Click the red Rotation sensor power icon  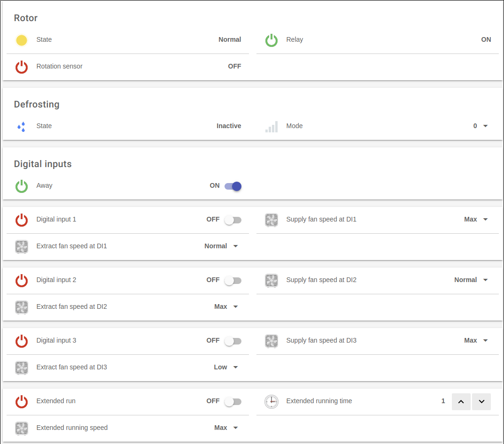22,67
